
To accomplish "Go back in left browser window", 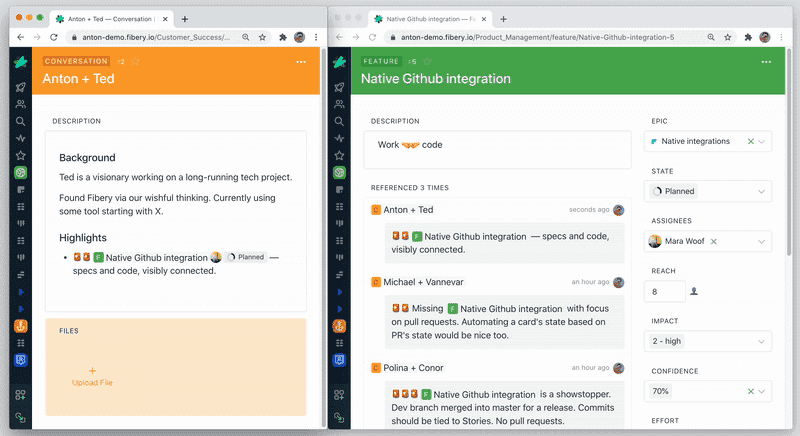I will 20,37.
